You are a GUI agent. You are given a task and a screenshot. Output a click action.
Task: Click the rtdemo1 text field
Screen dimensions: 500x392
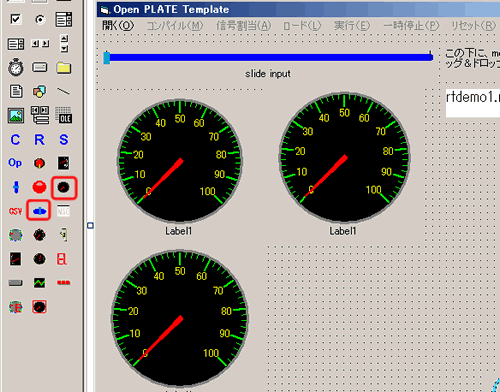473,103
